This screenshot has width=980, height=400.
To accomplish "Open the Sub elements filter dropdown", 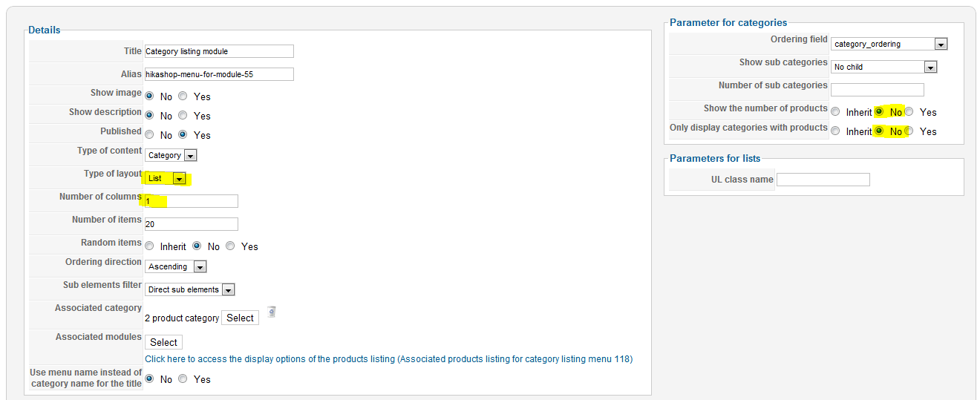I will [x=190, y=289].
